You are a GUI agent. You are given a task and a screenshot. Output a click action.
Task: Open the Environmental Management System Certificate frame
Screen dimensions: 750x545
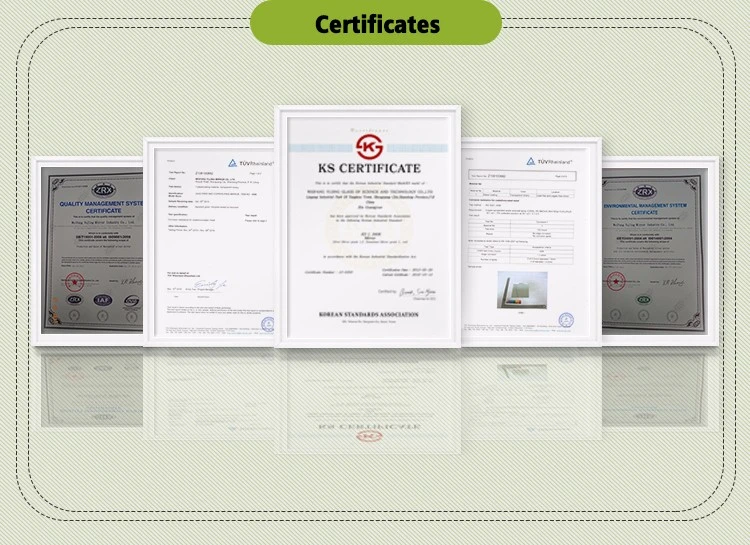[660, 251]
